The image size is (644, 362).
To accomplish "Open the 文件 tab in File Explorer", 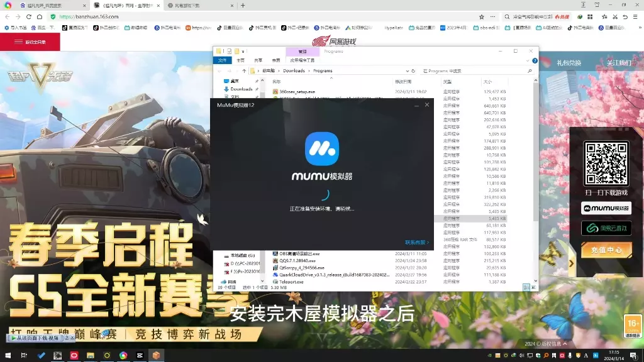I will coord(222,60).
